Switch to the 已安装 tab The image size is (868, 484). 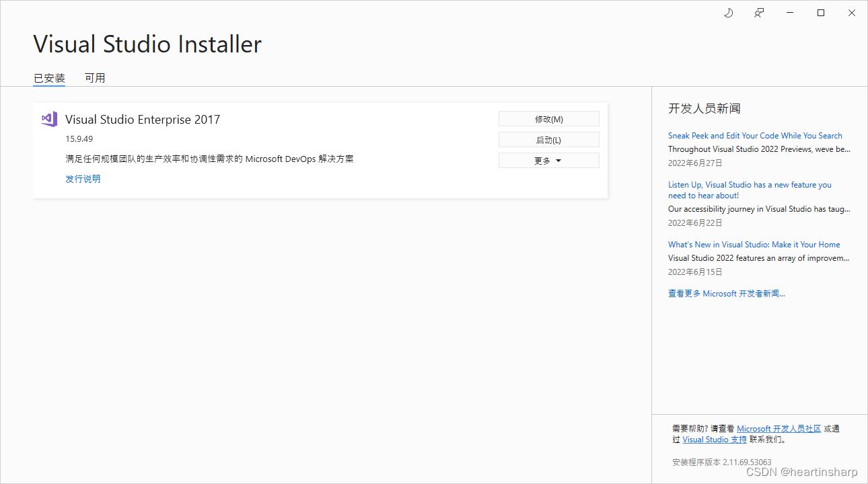point(49,78)
